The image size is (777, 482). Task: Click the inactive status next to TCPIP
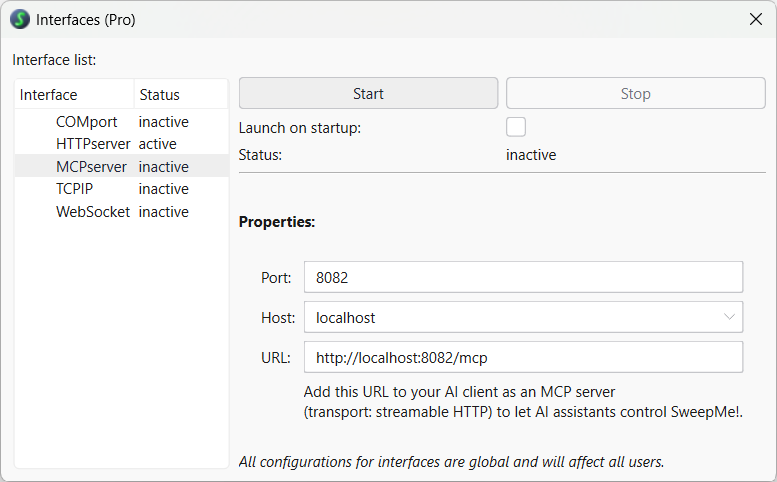click(x=164, y=189)
